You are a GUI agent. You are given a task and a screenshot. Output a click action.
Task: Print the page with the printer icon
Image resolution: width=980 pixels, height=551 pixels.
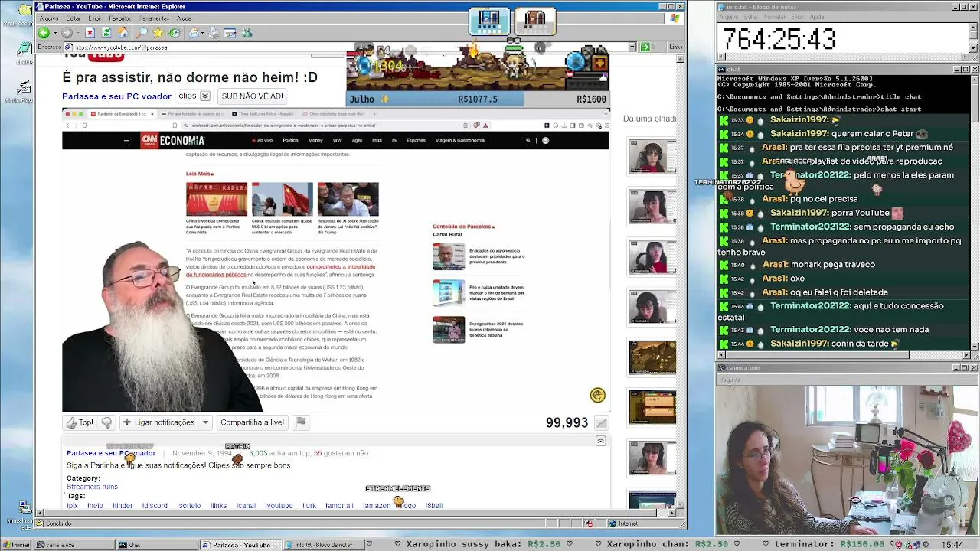click(x=214, y=33)
